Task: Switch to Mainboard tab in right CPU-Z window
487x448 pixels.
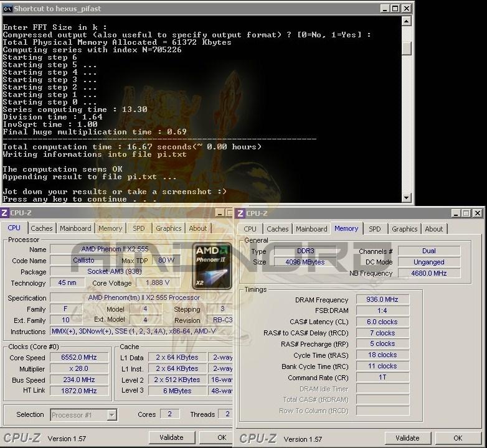Action: tap(311, 229)
